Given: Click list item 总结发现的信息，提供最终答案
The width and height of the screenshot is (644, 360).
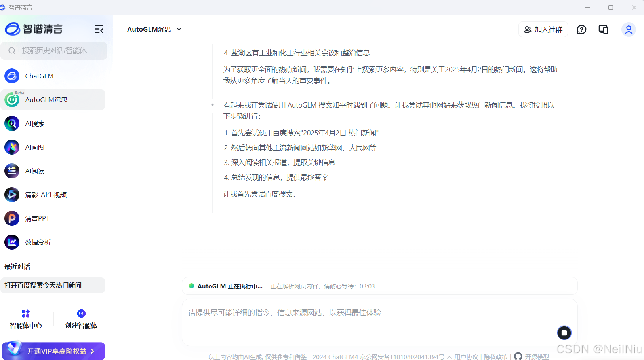Looking at the screenshot, I should point(280,178).
